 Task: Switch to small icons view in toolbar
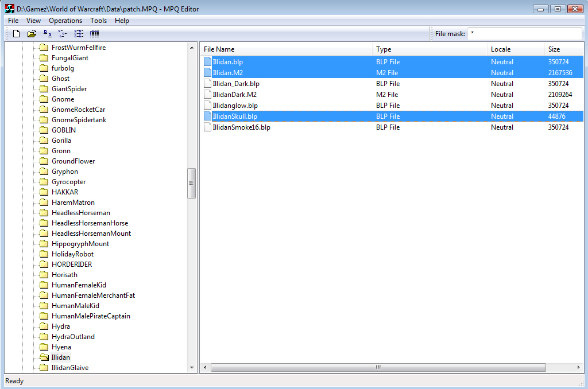click(x=63, y=34)
